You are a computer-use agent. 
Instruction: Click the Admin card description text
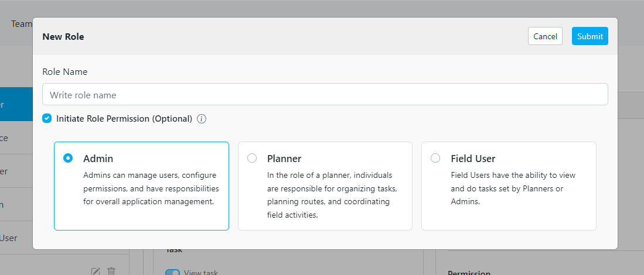151,188
